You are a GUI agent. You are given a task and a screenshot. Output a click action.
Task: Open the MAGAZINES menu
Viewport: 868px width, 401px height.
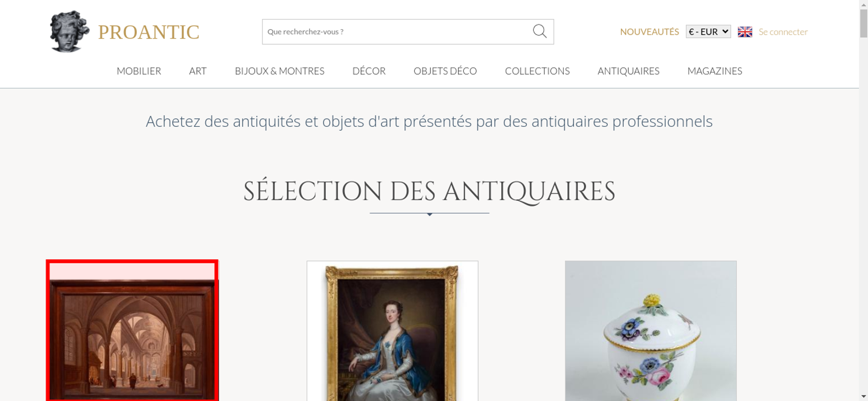[x=715, y=71]
